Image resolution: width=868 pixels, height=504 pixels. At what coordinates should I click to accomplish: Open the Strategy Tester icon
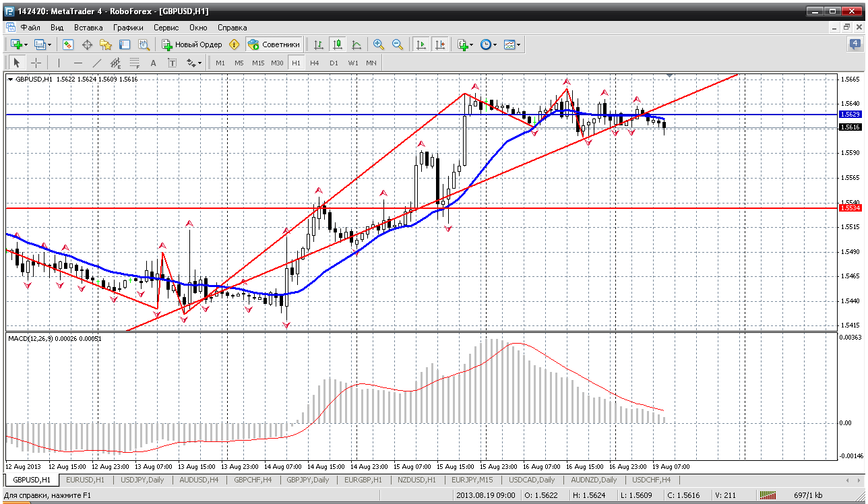pyautogui.click(x=144, y=44)
